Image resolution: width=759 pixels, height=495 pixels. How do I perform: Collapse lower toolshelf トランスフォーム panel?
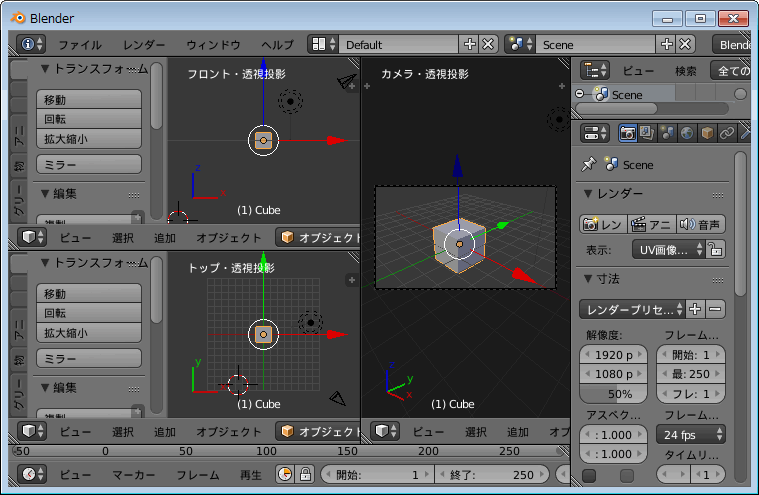(x=45, y=263)
